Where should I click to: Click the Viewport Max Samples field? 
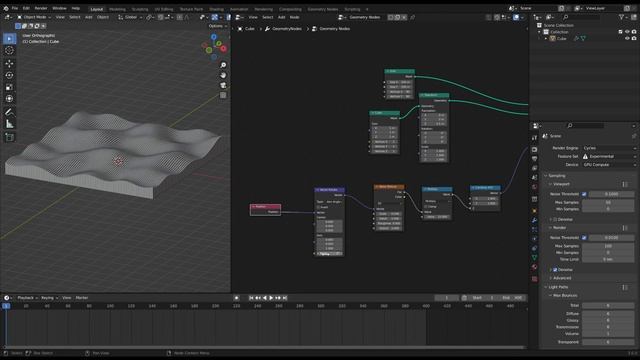[608, 202]
